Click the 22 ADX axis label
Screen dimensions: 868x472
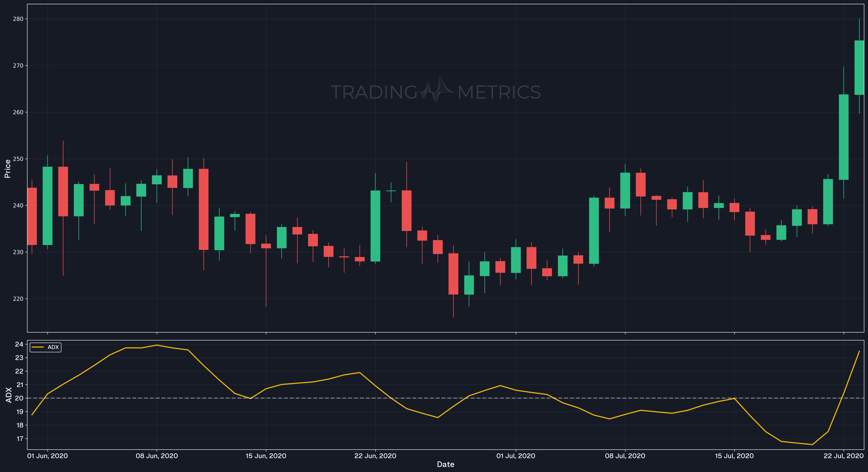[19, 371]
